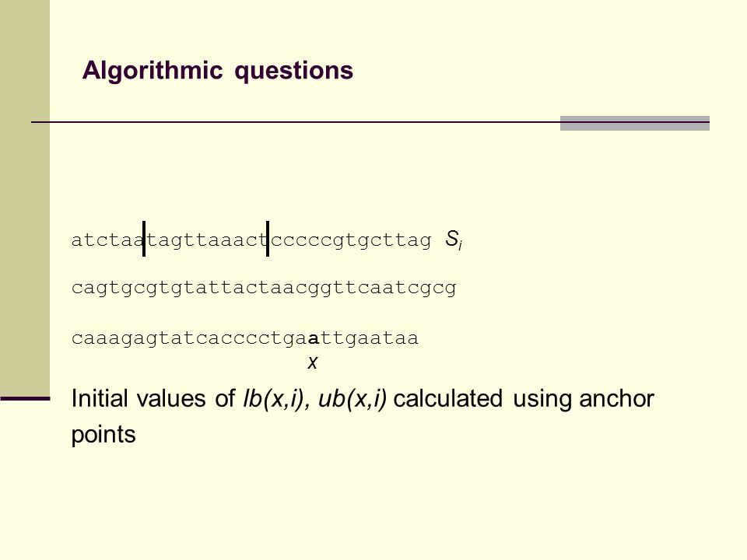Click the 'tagttaaact' segment between anchors

point(205,240)
